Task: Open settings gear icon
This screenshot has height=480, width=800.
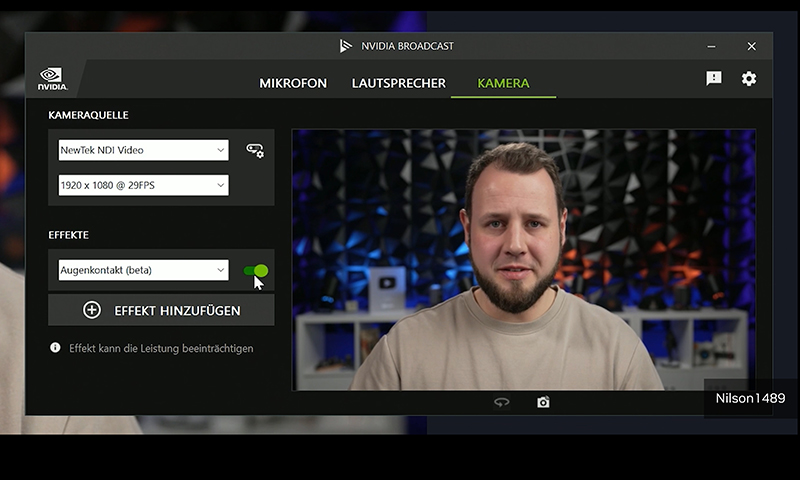Action: (x=748, y=79)
